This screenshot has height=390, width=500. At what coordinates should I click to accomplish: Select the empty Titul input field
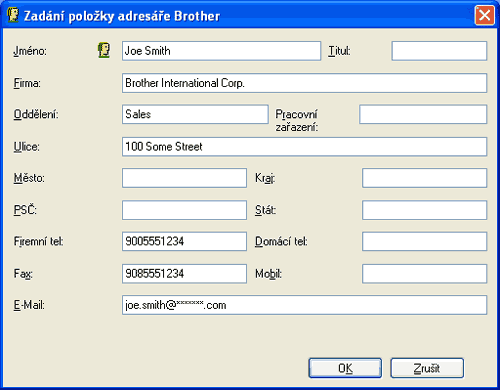439,51
